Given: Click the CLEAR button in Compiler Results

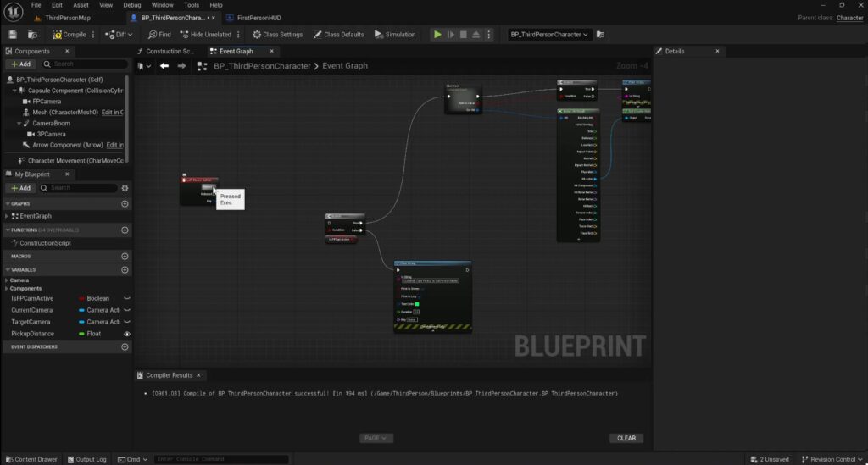Looking at the screenshot, I should (626, 438).
